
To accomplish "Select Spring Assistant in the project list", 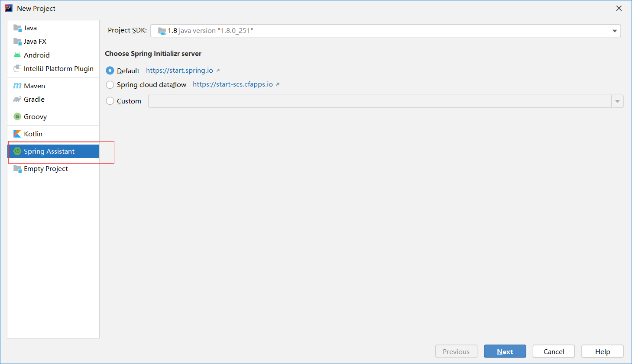I will click(x=49, y=151).
